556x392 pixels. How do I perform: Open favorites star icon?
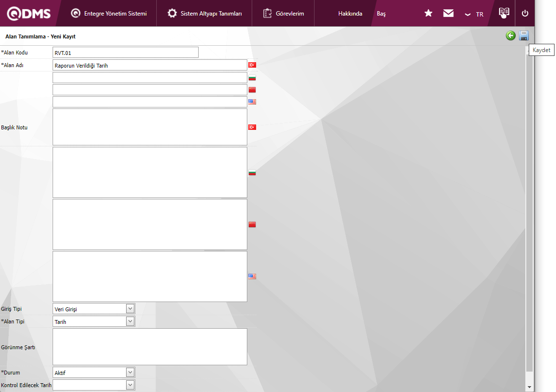click(x=428, y=14)
